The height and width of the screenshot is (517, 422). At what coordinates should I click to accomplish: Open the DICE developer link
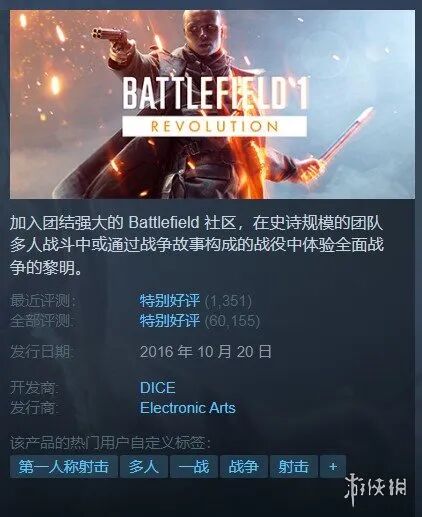tap(158, 388)
